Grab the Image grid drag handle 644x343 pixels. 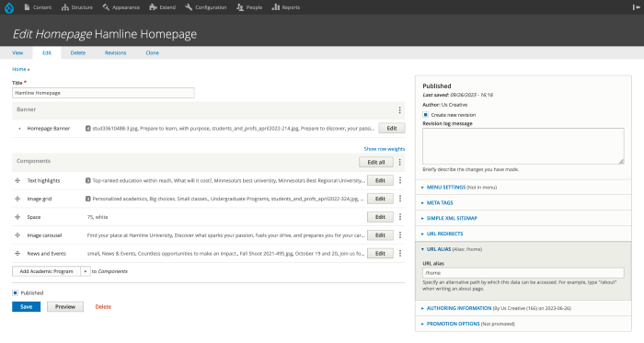[17, 199]
